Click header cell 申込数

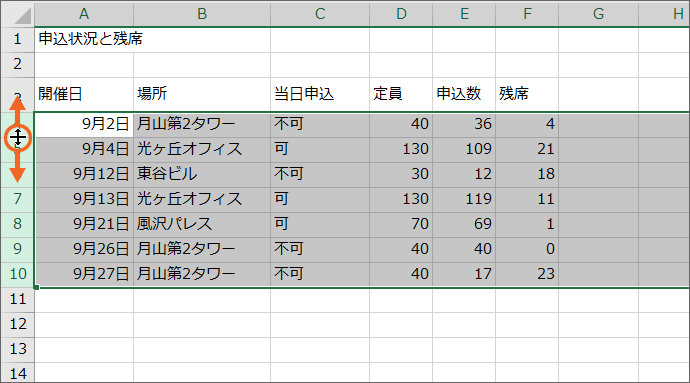pyautogui.click(x=464, y=94)
